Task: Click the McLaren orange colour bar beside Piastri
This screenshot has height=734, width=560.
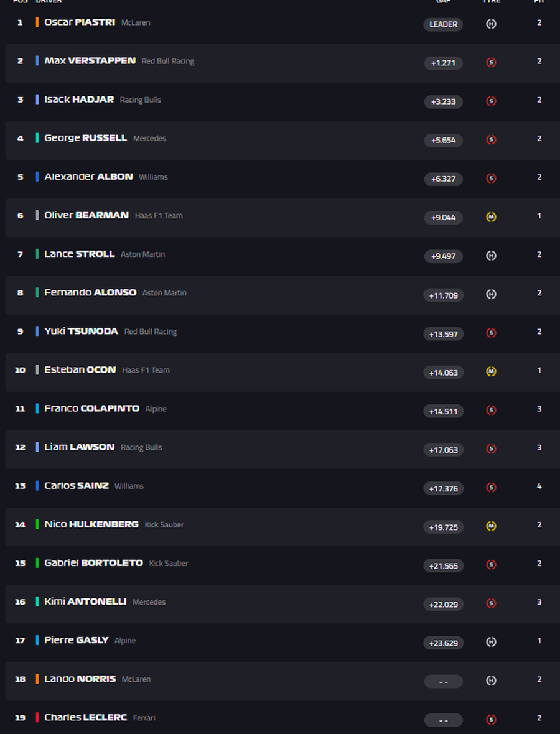Action: (x=37, y=22)
